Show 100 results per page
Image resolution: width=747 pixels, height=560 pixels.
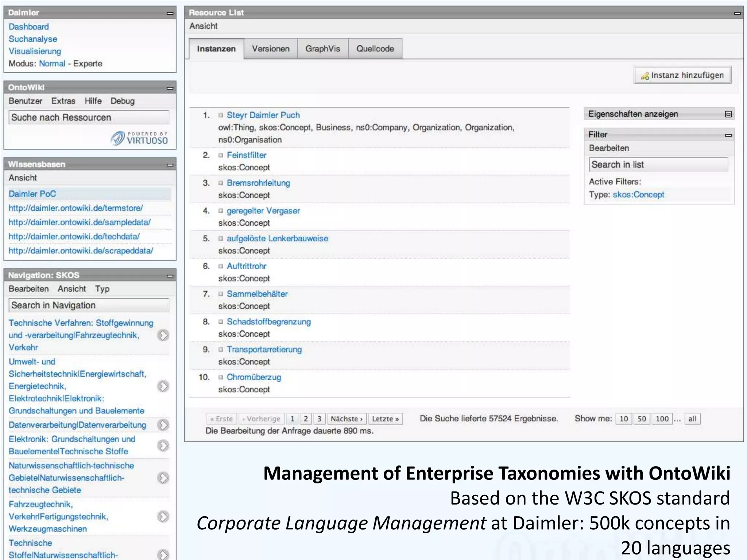(x=662, y=419)
